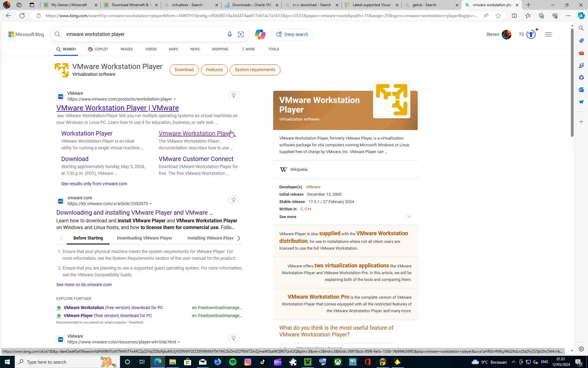Click the microphone voice search icon
Viewport: 588px width, 368px height.
click(229, 34)
